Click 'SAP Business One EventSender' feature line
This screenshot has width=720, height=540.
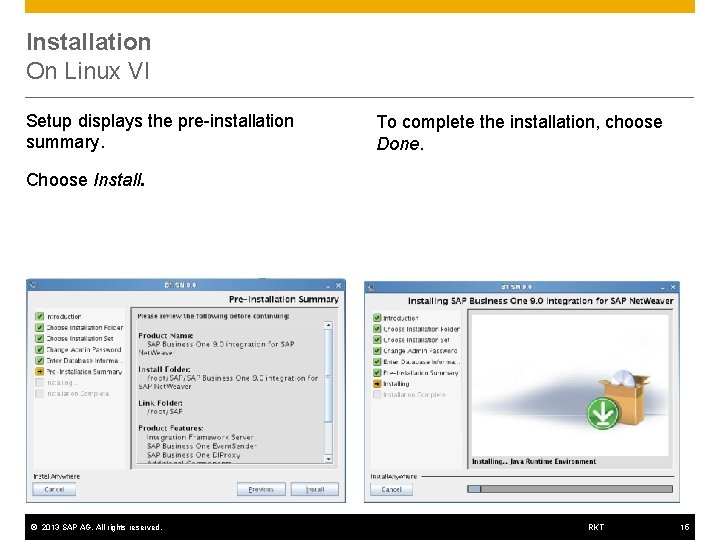pos(202,446)
